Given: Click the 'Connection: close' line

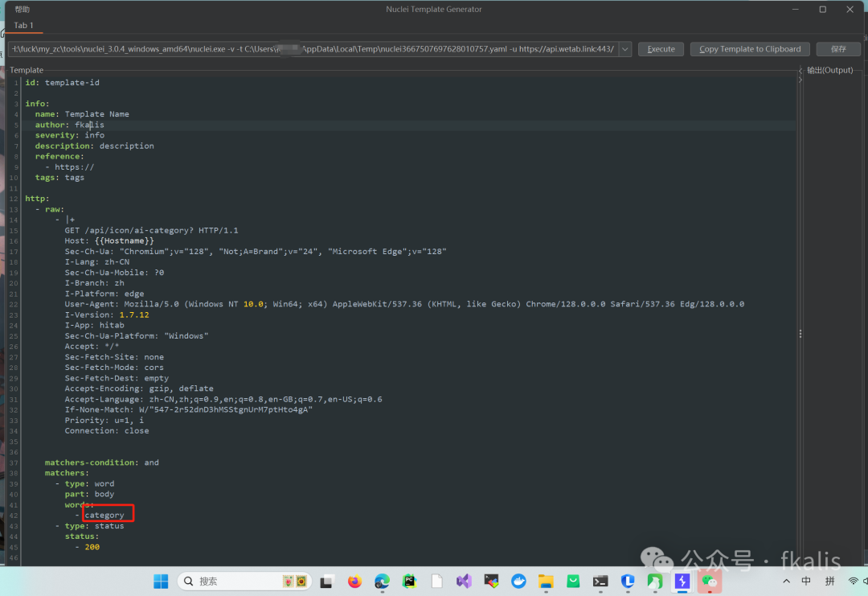Looking at the screenshot, I should click(x=107, y=431).
